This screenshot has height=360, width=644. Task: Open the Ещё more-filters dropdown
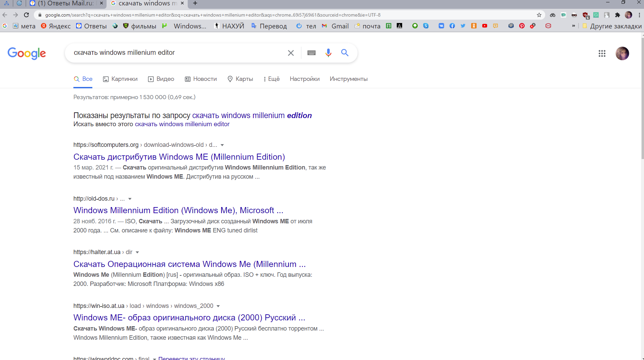point(272,79)
